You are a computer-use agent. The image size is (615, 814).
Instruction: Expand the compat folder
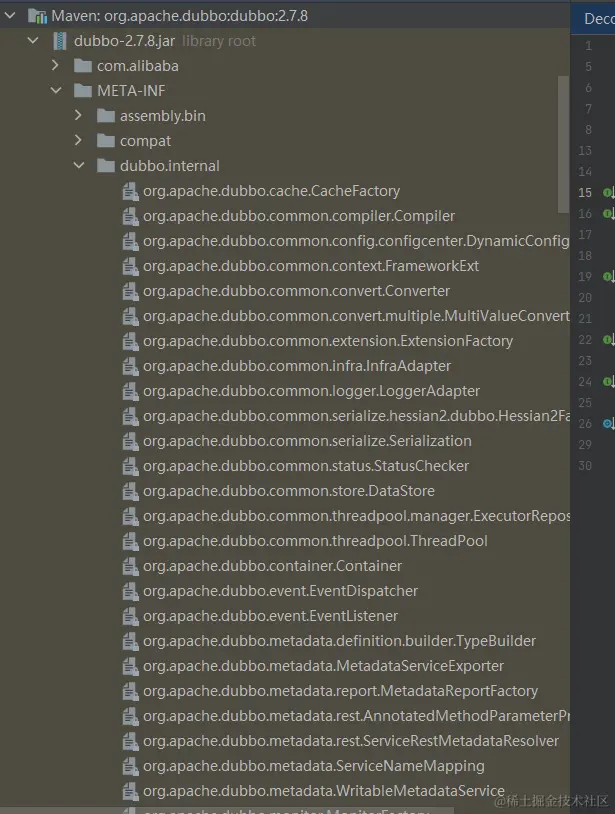[x=78, y=140]
